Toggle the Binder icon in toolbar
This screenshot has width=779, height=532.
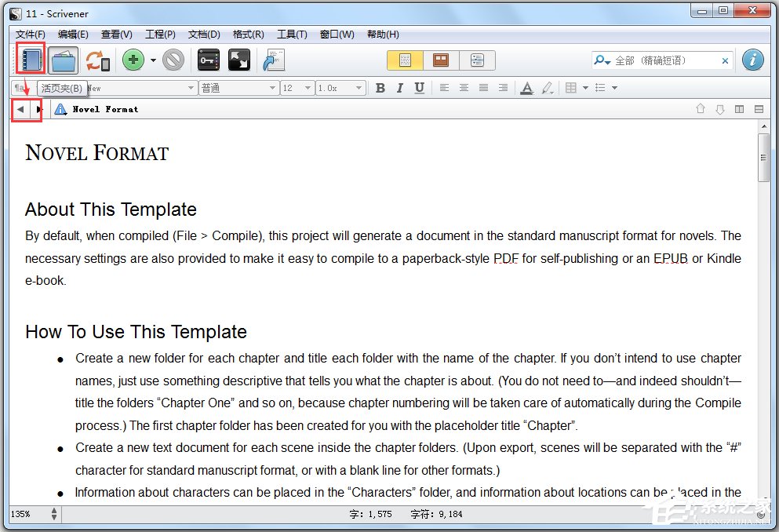click(31, 60)
